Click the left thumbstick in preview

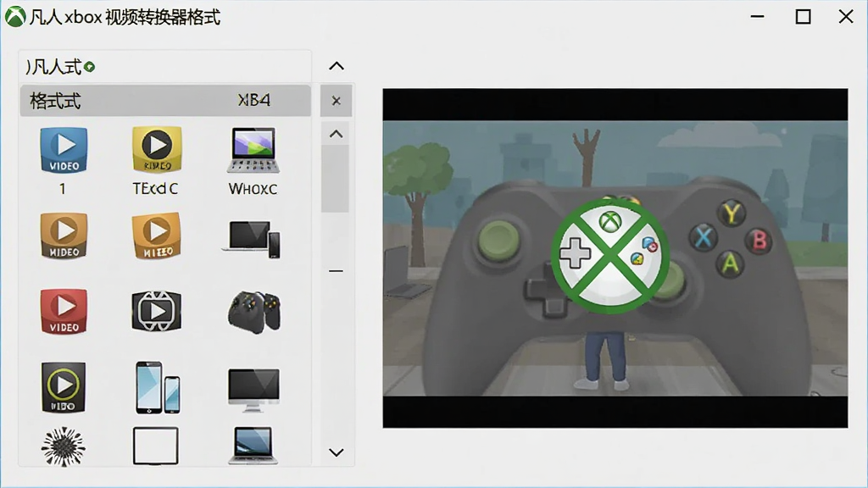[x=498, y=240]
